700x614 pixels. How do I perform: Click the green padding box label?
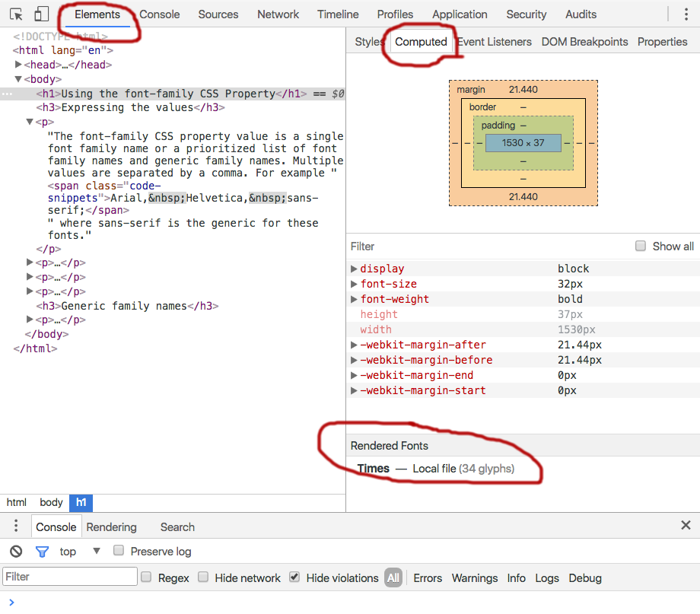click(498, 125)
